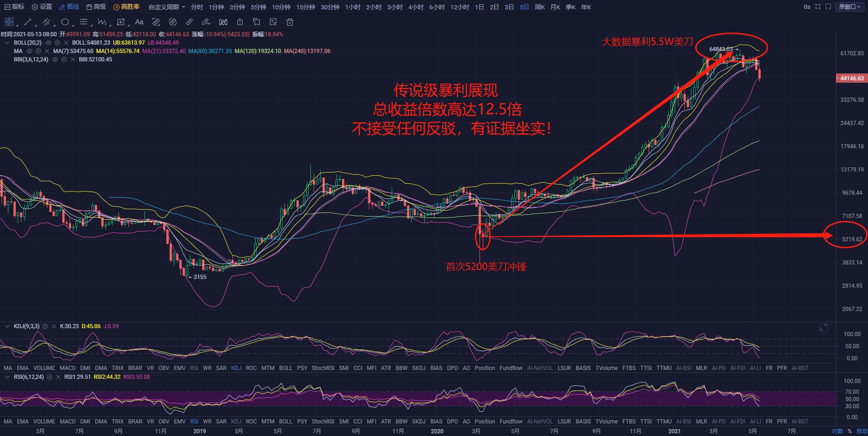Click the first ruler-with-frame drawing icon
Image resolution: width=868 pixels, height=436 pixels.
point(156,22)
